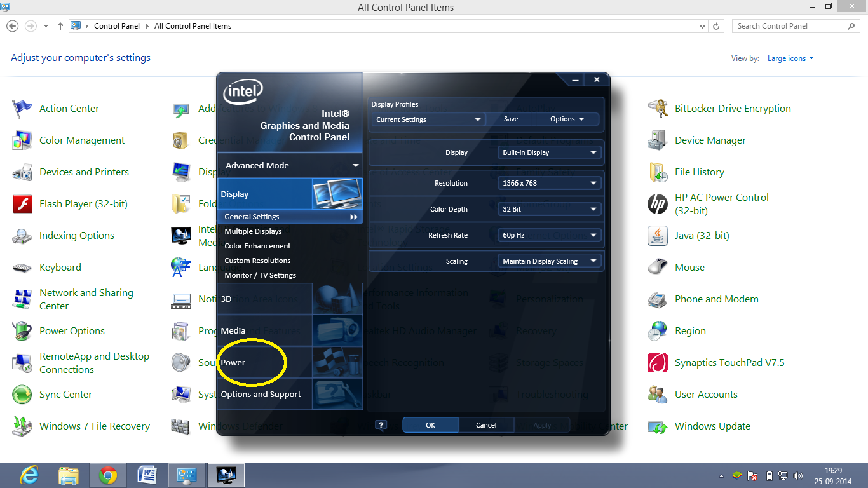Image resolution: width=868 pixels, height=488 pixels.
Task: Open Devices and Printers item
Action: pos(71,172)
